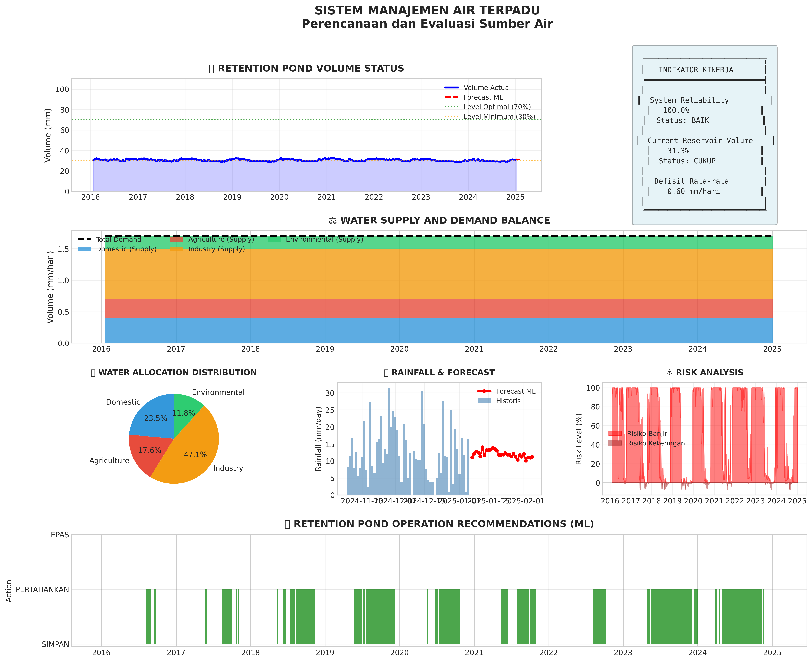Click the Industry (Supply) orange legend swatch
812x662 pixels.
(x=177, y=249)
